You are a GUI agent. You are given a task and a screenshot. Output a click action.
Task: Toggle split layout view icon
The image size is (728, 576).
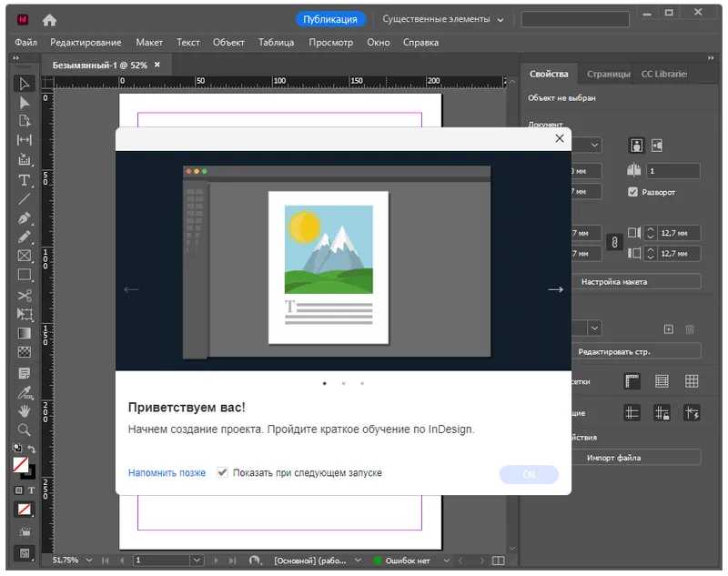[x=498, y=561]
